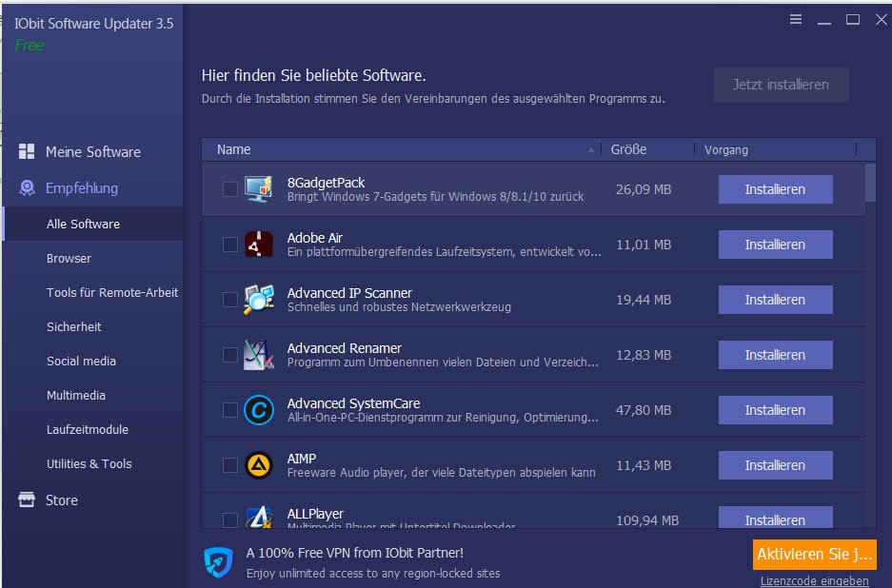Click the Schnelles und robustes Netzwerkwerkzeug description
Image resolution: width=892 pixels, height=588 pixels.
coord(399,307)
